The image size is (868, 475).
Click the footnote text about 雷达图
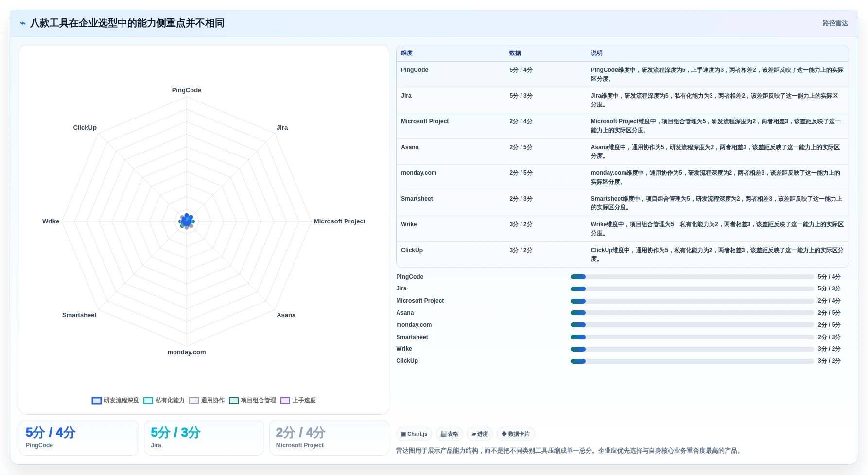(x=570, y=451)
